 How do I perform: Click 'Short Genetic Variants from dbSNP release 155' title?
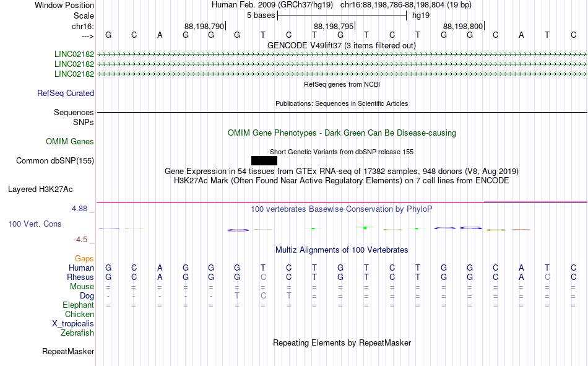pyautogui.click(x=342, y=152)
